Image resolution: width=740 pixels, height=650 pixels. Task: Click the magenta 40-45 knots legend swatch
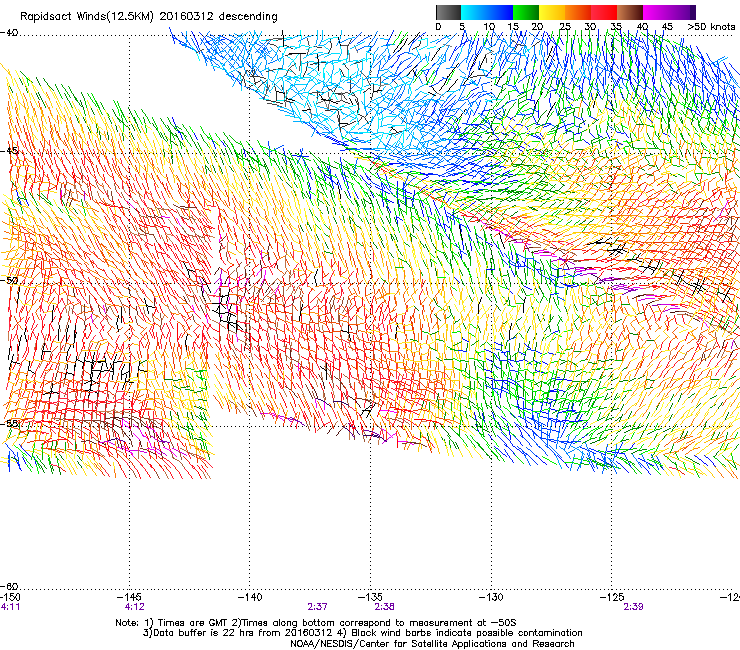pyautogui.click(x=656, y=12)
